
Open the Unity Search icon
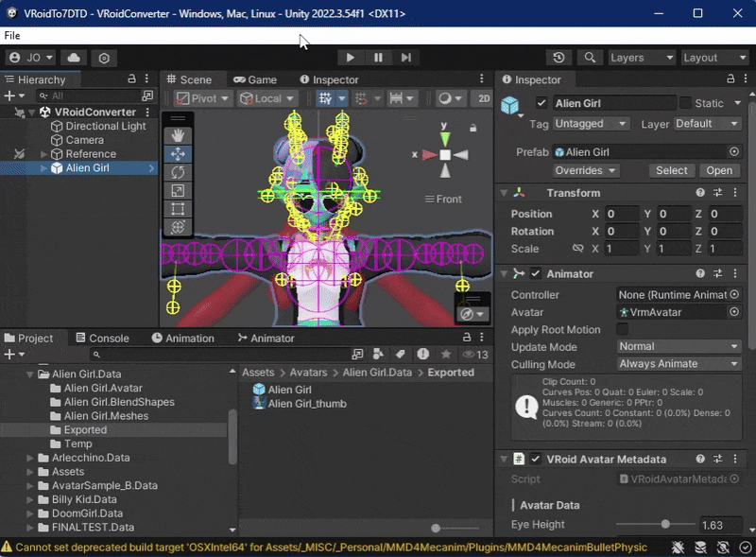[x=590, y=58]
